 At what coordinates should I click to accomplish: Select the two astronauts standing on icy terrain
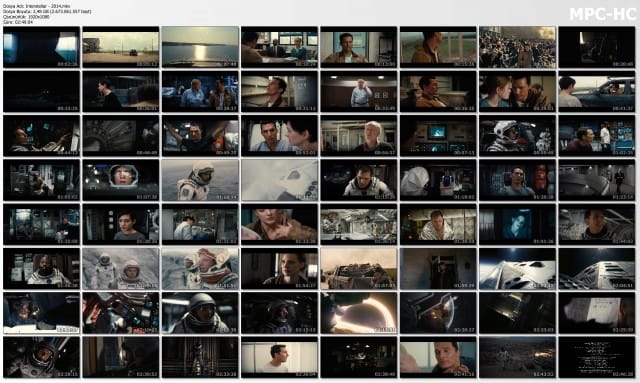[x=121, y=269]
